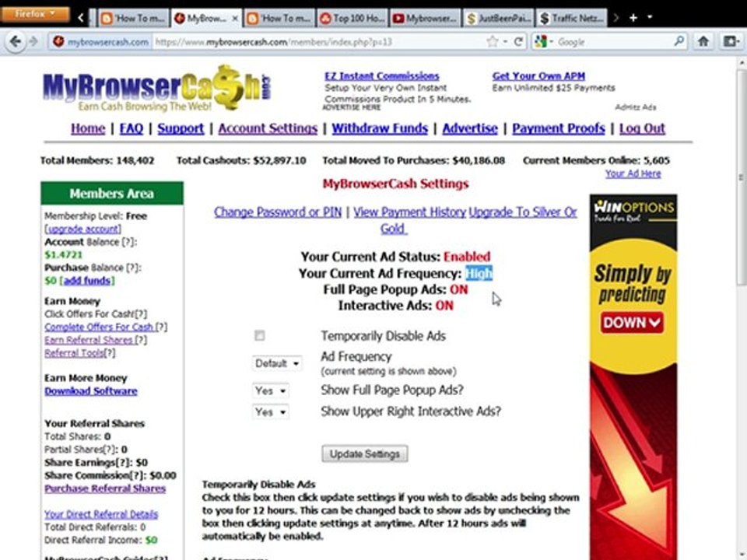
Task: Click the Reload page icon
Action: click(x=518, y=42)
